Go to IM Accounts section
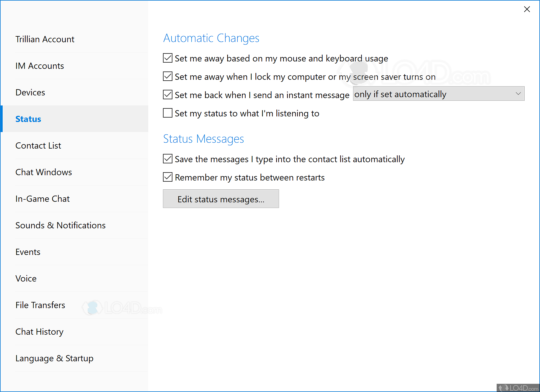This screenshot has width=540, height=392. pos(74,66)
